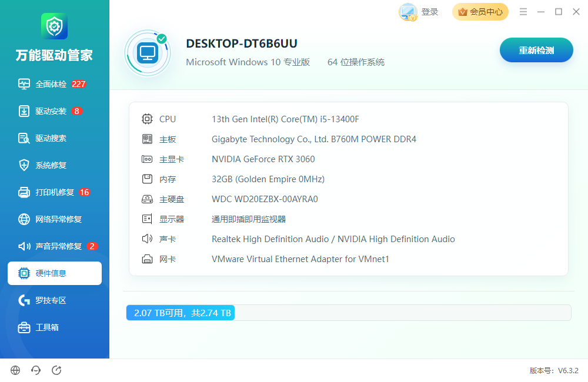
Task: Open 网络异常修复 globe icon item
Action: [x=24, y=219]
